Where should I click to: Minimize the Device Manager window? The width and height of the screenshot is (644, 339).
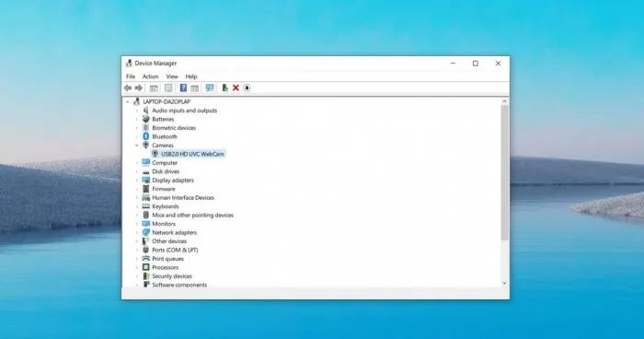click(453, 64)
